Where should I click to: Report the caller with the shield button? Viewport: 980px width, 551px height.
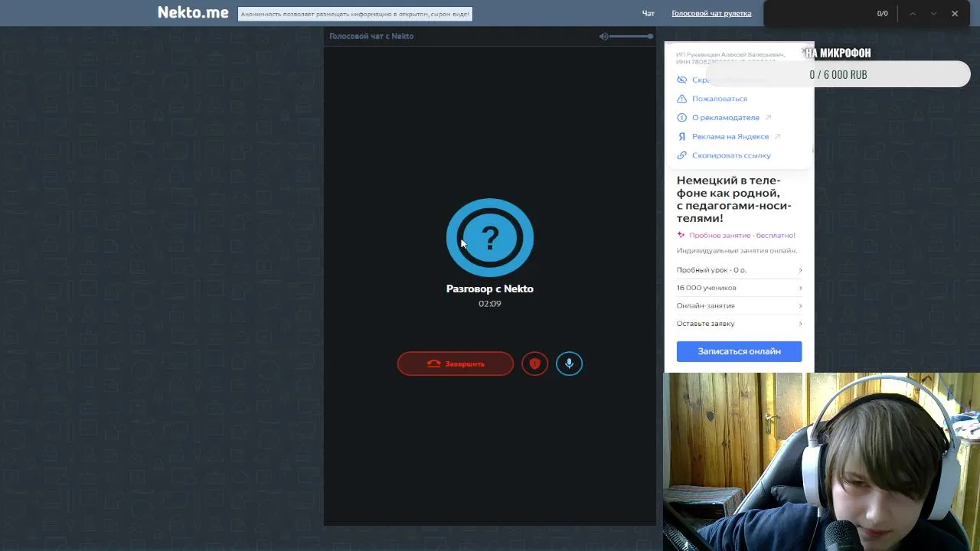pyautogui.click(x=534, y=364)
